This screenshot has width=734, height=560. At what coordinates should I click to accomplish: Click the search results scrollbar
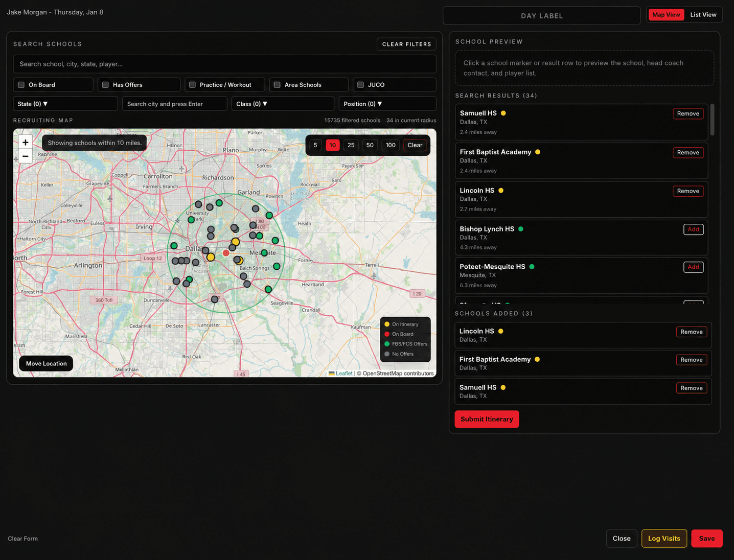(x=713, y=120)
